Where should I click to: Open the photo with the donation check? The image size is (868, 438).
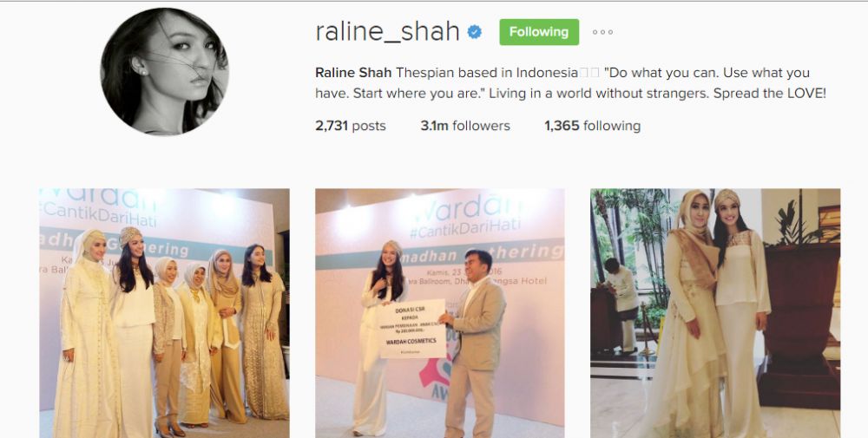[x=440, y=313]
